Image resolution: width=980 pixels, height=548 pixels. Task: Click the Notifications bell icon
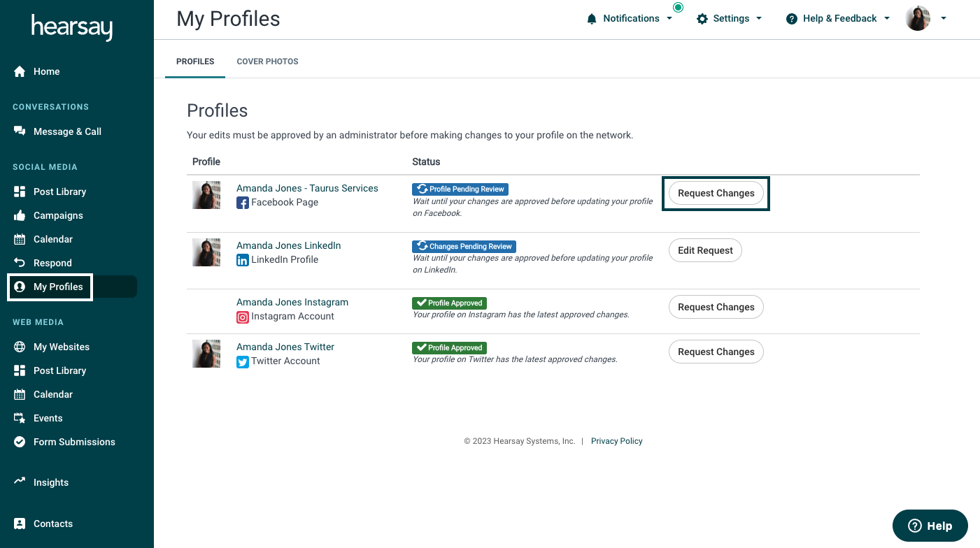tap(591, 18)
